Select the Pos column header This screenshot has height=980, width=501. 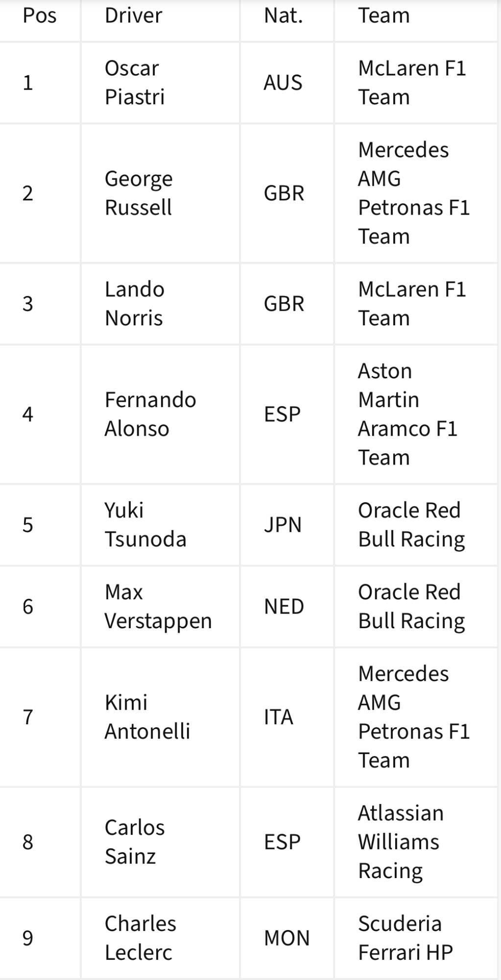40,16
